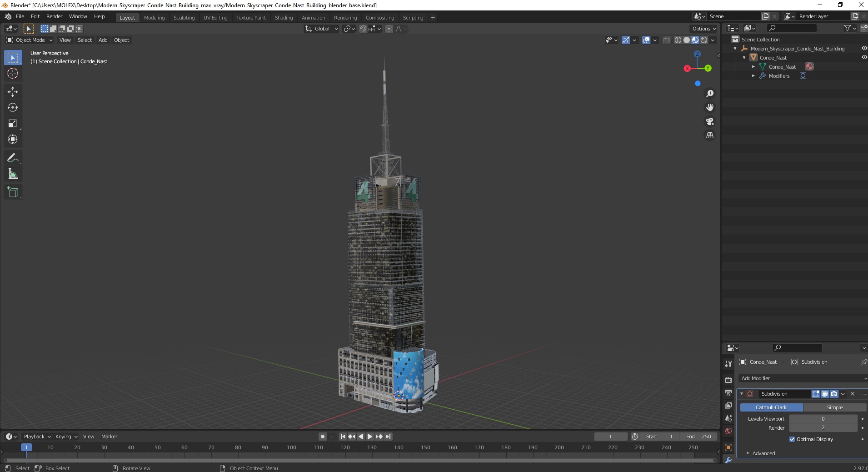
Task: Hide Modern_Skyscraper_Conde_Nast_Building with eye icon
Action: click(864, 49)
